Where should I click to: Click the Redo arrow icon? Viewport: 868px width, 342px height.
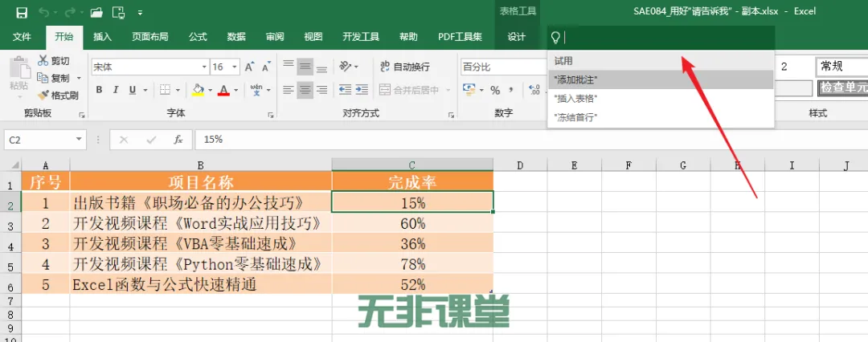tap(71, 11)
